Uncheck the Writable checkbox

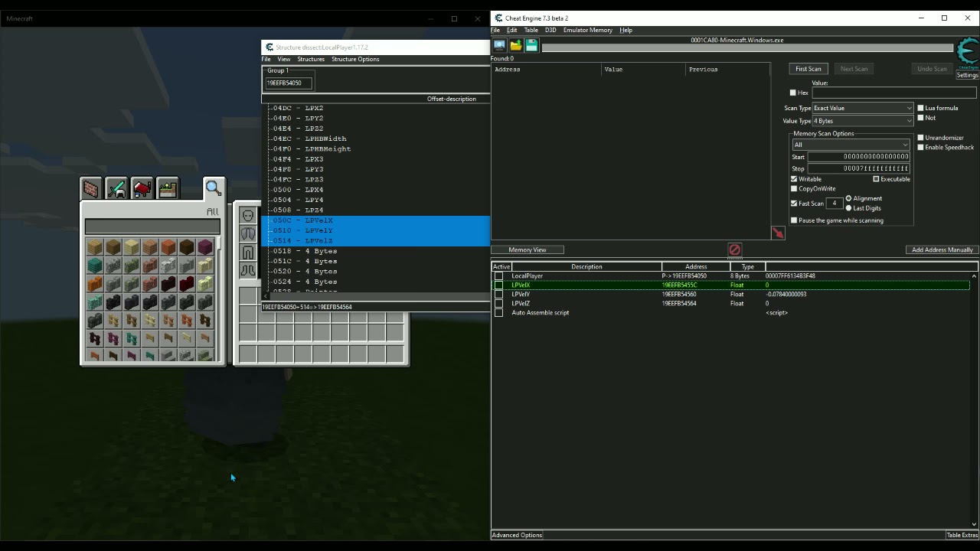point(794,179)
